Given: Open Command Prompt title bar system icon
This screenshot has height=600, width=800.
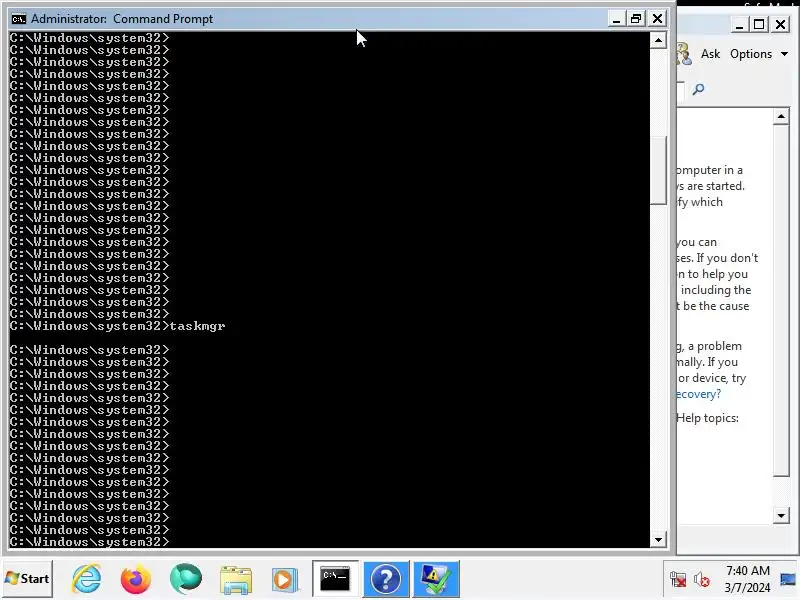Looking at the screenshot, I should (x=18, y=19).
